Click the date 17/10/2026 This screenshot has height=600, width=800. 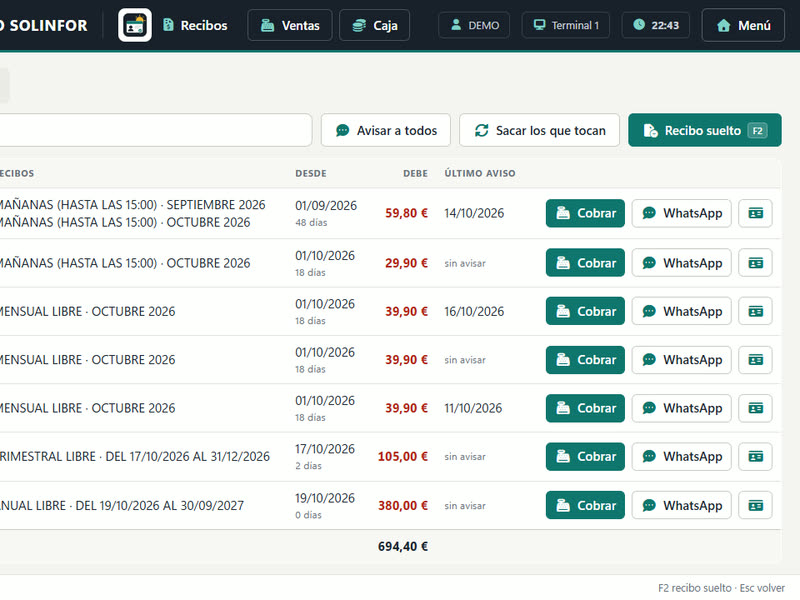(325, 449)
